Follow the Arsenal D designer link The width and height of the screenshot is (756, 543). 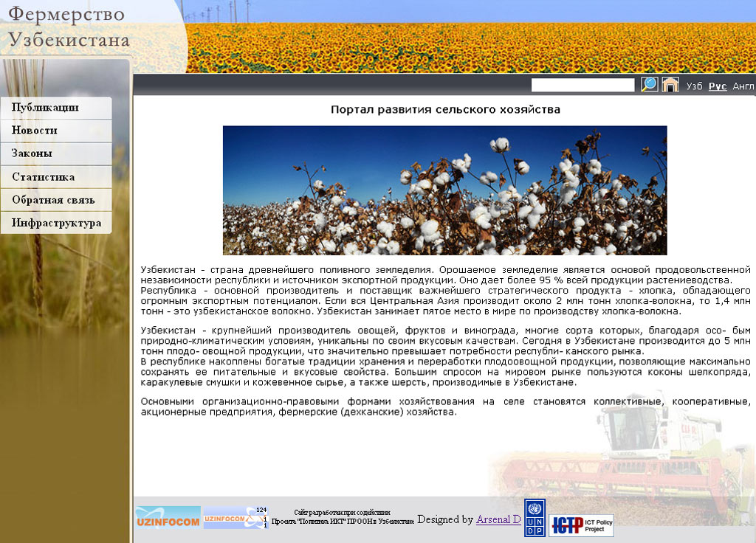498,519
